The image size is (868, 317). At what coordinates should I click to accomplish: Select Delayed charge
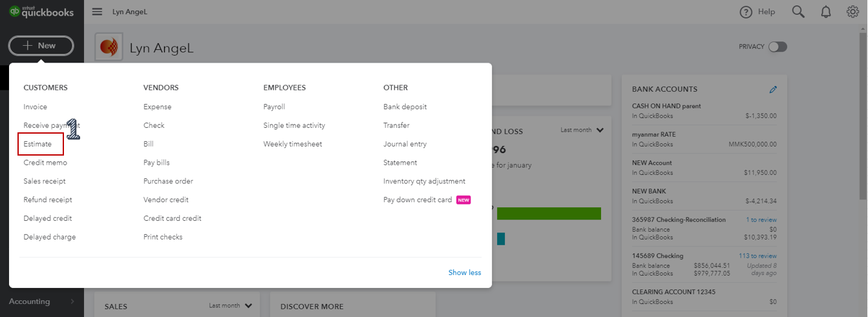click(x=50, y=237)
